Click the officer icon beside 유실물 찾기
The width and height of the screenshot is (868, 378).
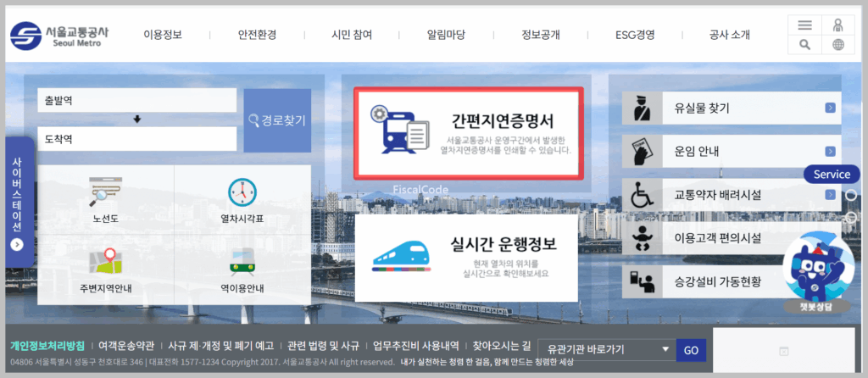(643, 108)
